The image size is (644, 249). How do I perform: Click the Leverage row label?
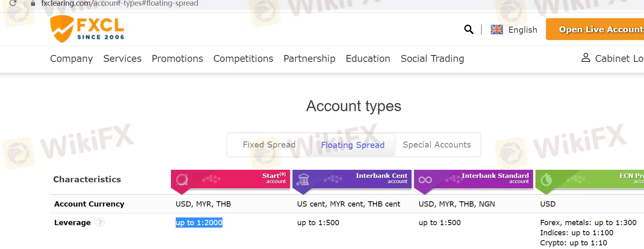click(x=73, y=223)
